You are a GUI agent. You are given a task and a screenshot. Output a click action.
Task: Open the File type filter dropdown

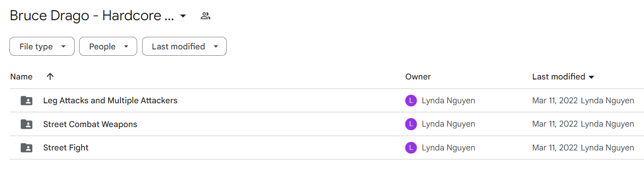click(42, 46)
